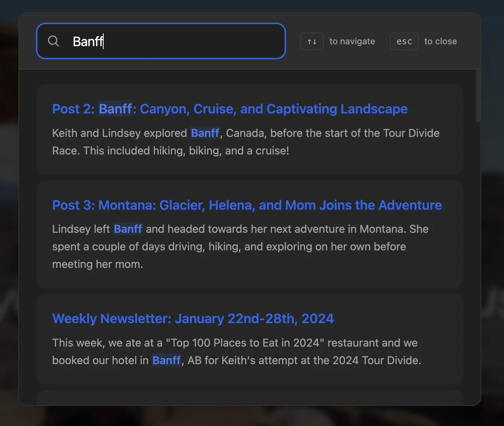This screenshot has width=504, height=426.
Task: Click scrollbar track below the thumb
Action: [x=478, y=256]
